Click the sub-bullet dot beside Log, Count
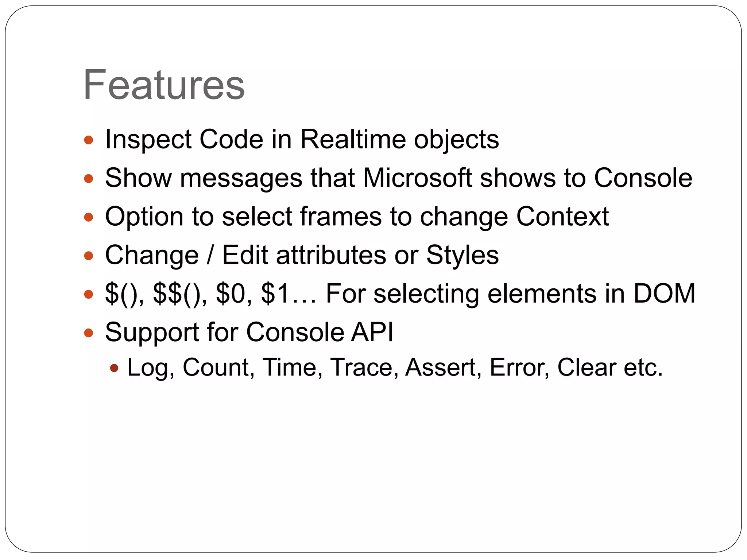The image size is (747, 560). (x=114, y=368)
